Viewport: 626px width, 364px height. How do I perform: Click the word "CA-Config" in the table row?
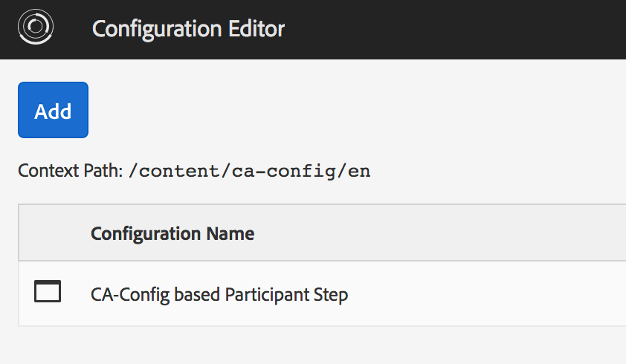click(123, 294)
